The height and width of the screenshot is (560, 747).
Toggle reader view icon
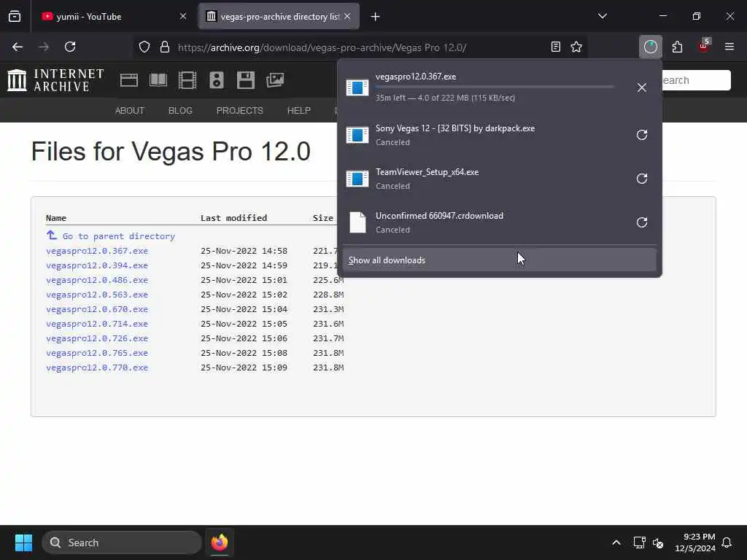(x=555, y=47)
